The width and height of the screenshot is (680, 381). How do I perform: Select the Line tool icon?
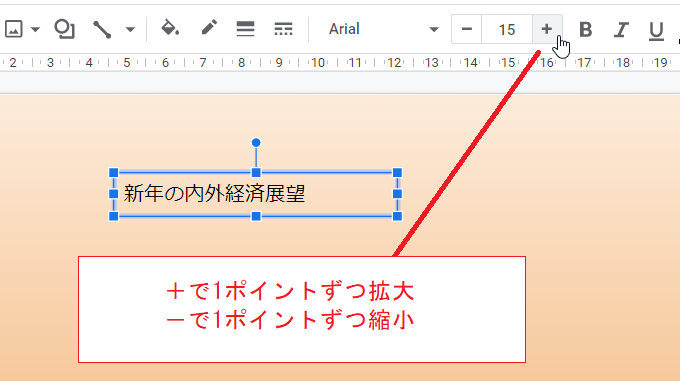(x=102, y=29)
